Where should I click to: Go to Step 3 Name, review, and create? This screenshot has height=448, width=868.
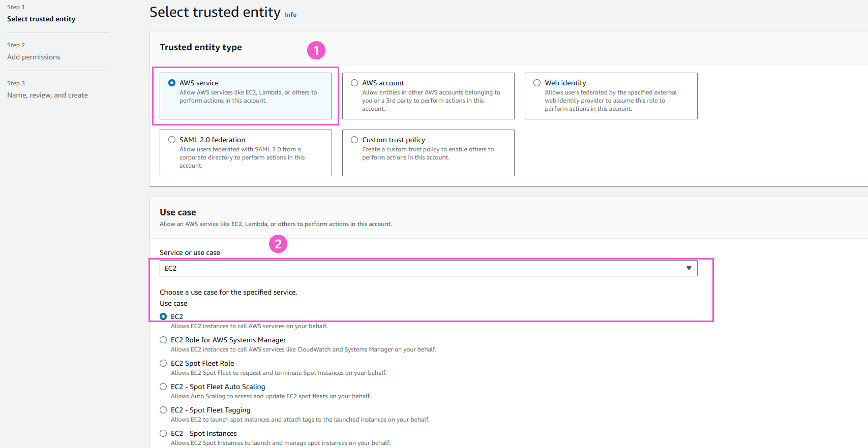click(x=47, y=95)
